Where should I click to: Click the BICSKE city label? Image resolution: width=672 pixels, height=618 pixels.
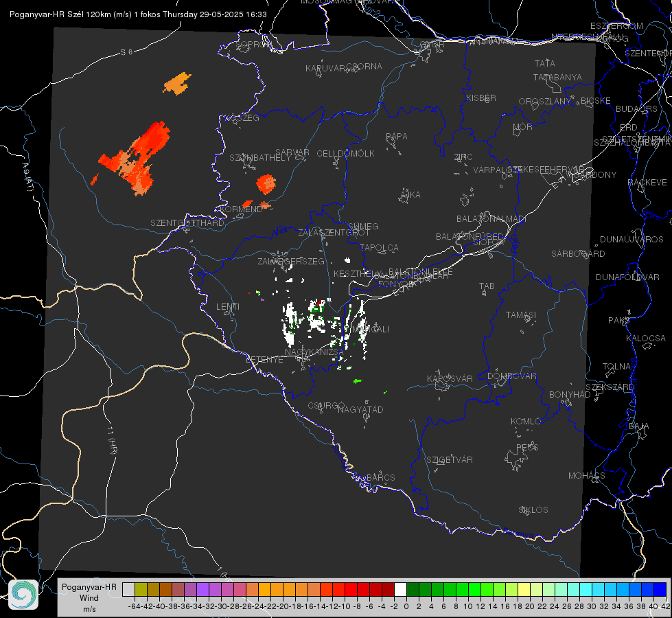[x=596, y=101]
